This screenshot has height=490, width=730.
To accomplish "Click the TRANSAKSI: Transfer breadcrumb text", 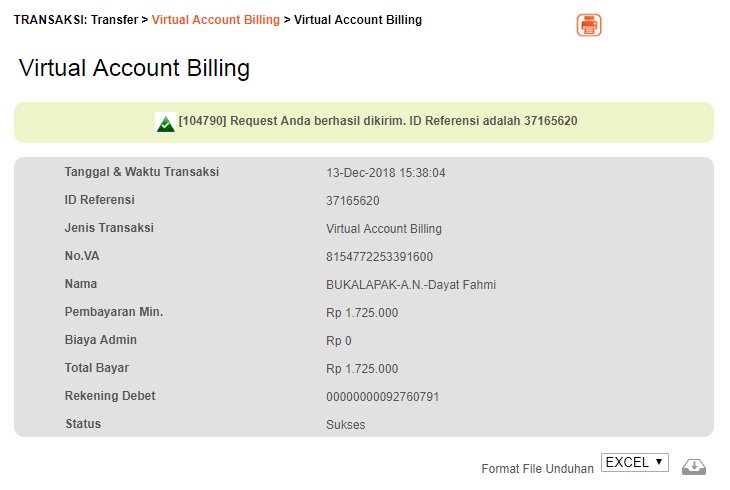I will 76,20.
